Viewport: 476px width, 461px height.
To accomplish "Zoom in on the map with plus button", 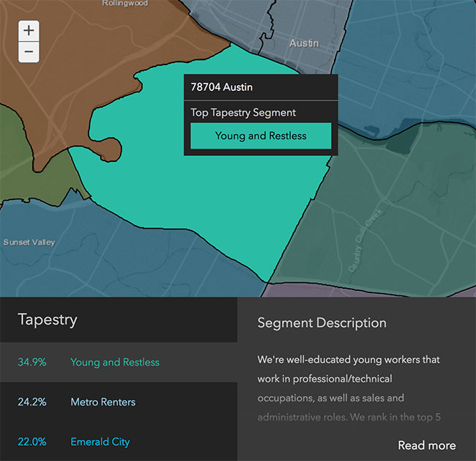I will [29, 31].
